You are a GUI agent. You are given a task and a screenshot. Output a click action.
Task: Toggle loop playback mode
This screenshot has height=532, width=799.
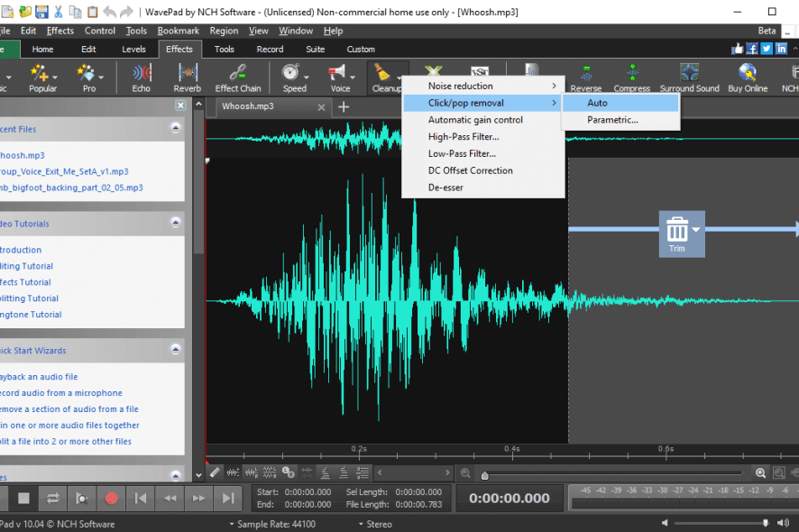53,498
